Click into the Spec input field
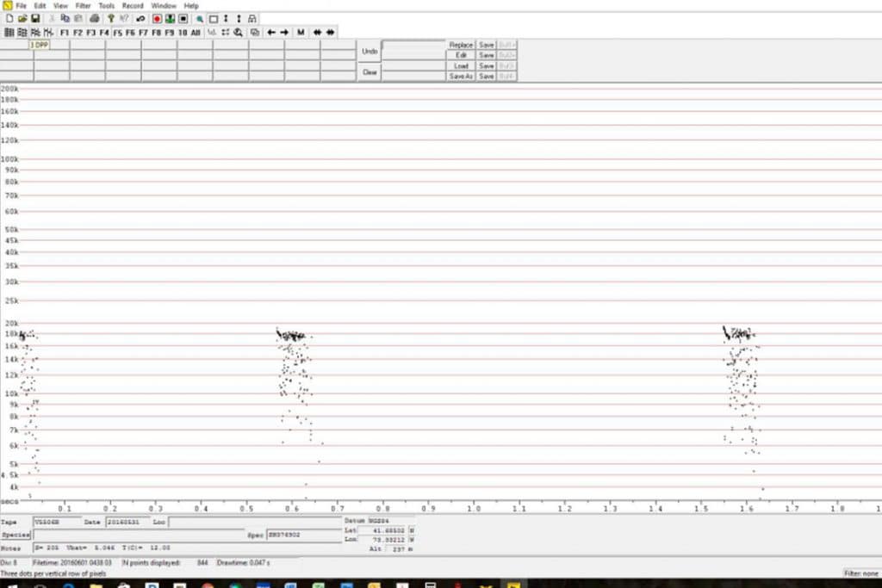 304,535
